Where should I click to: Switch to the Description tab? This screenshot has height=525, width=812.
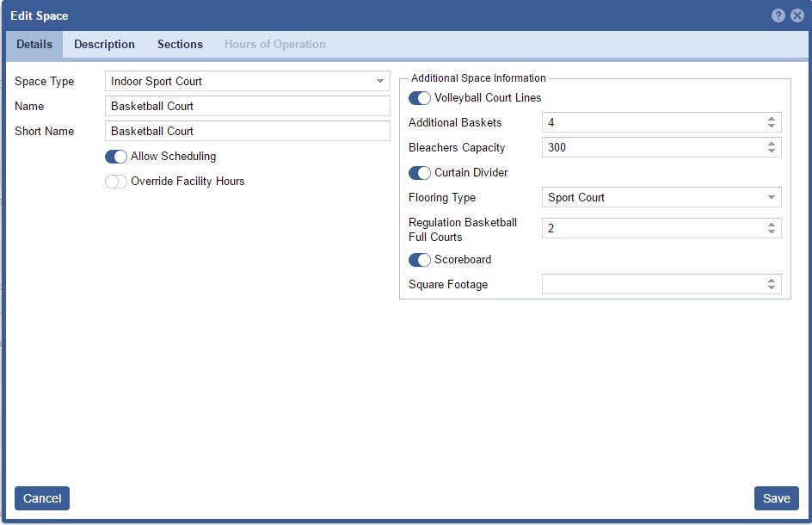pyautogui.click(x=104, y=45)
